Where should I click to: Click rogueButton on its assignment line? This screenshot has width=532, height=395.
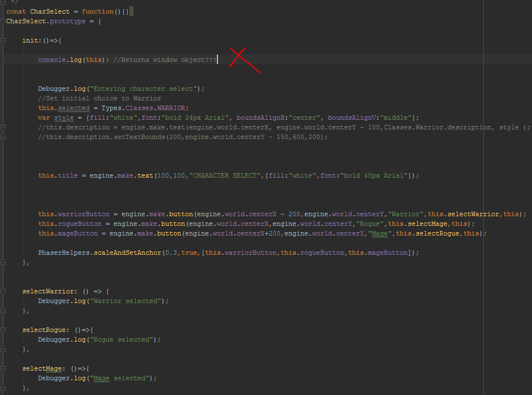pyautogui.click(x=79, y=224)
